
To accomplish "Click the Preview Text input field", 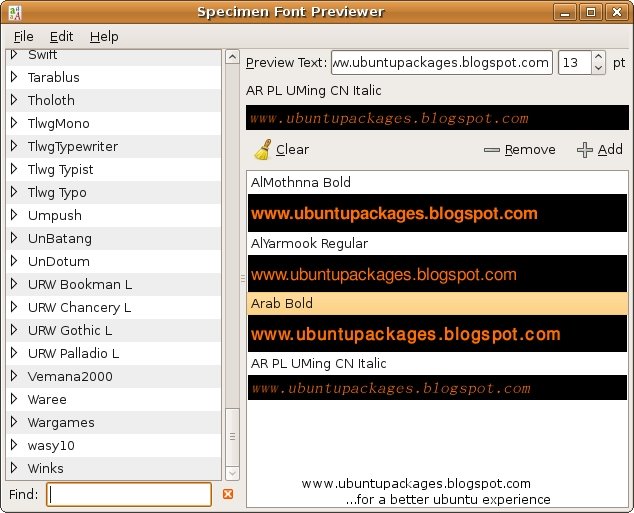I will [442, 63].
